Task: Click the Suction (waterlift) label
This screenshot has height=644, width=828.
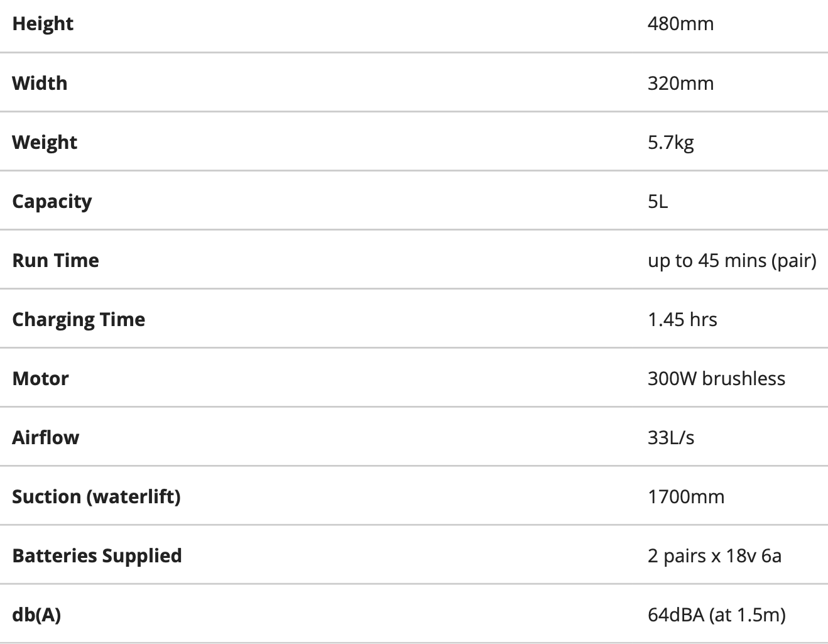Action: [96, 496]
